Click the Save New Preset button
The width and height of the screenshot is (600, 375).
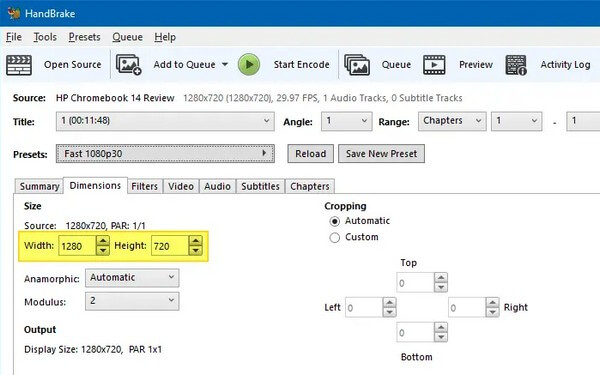click(x=382, y=153)
